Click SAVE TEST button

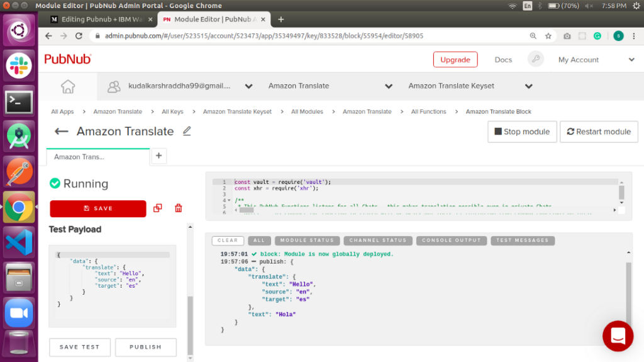(x=80, y=347)
